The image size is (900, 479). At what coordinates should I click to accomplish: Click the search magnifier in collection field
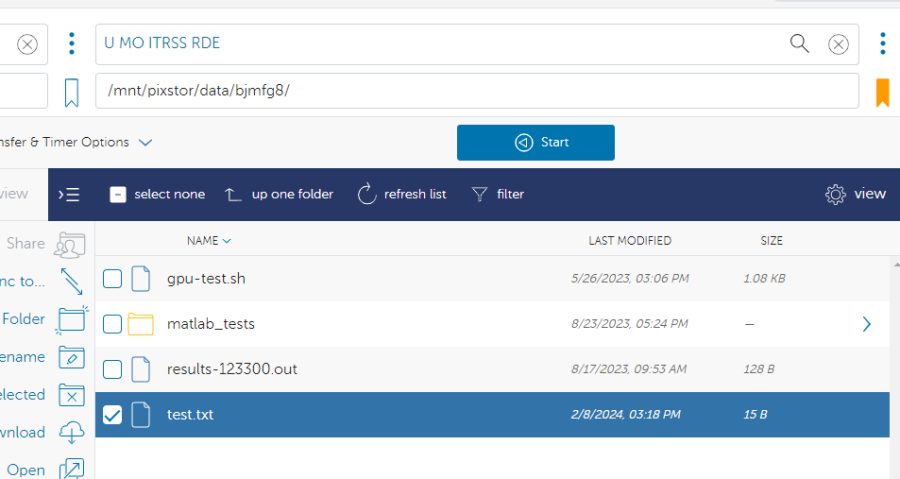pyautogui.click(x=799, y=43)
